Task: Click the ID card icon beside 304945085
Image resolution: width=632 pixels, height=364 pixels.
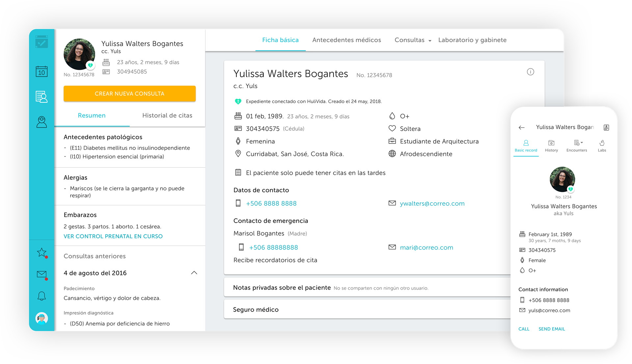Action: [106, 71]
